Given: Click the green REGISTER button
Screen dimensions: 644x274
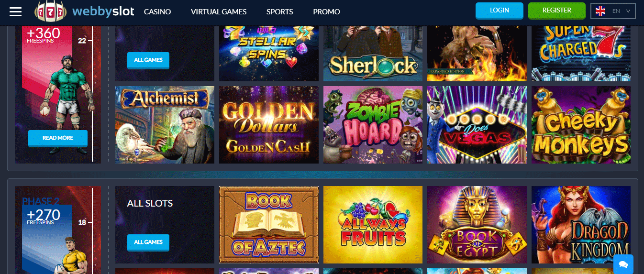Looking at the screenshot, I should [x=557, y=10].
